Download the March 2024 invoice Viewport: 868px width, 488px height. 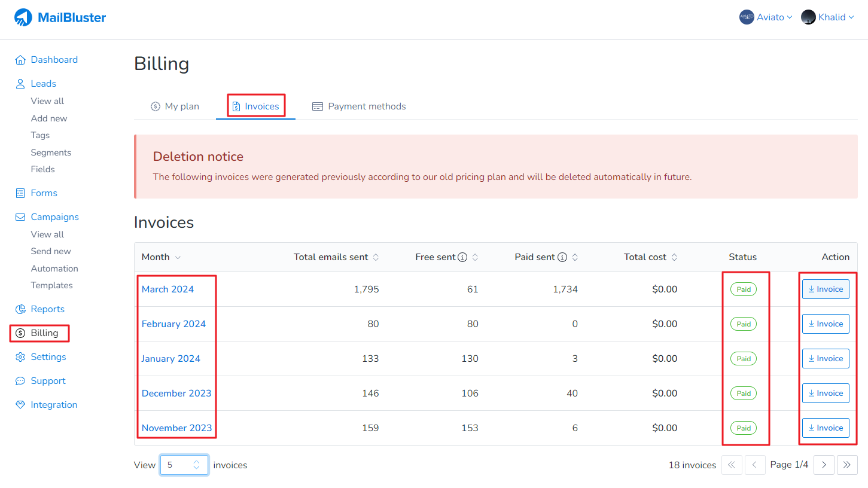click(x=826, y=289)
